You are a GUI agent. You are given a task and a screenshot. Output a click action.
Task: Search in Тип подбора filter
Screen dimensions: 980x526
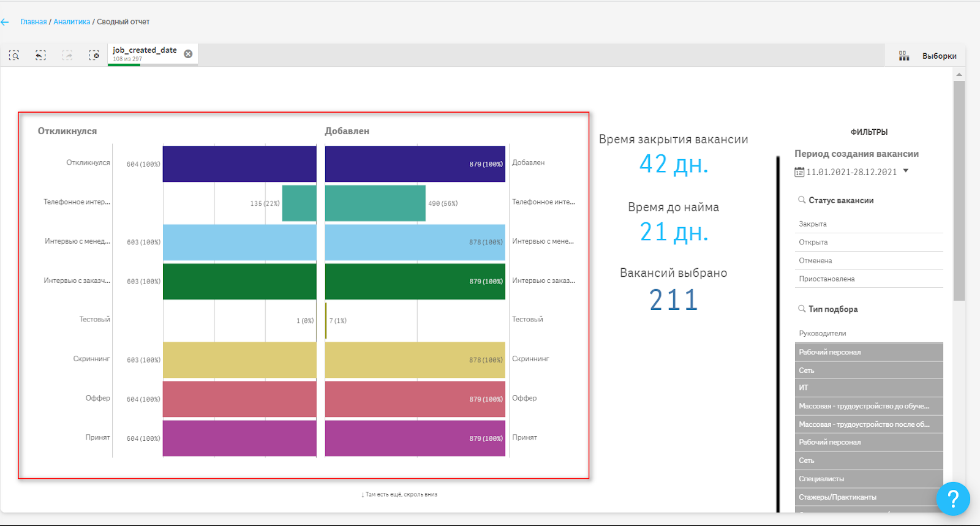[x=802, y=309]
